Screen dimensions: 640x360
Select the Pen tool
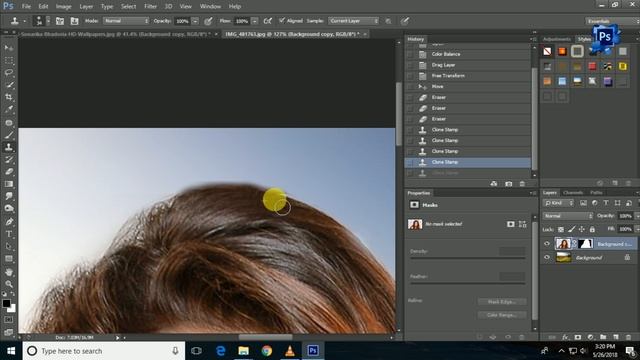point(9,222)
